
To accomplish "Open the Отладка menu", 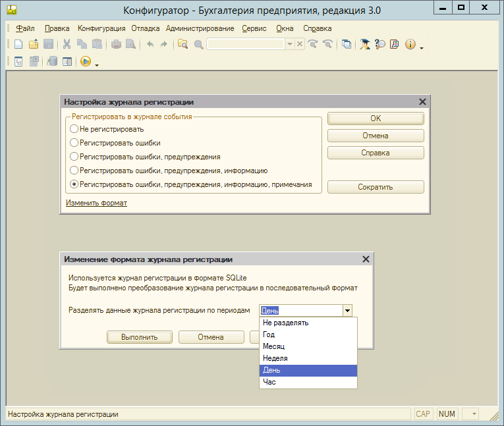I will (146, 28).
